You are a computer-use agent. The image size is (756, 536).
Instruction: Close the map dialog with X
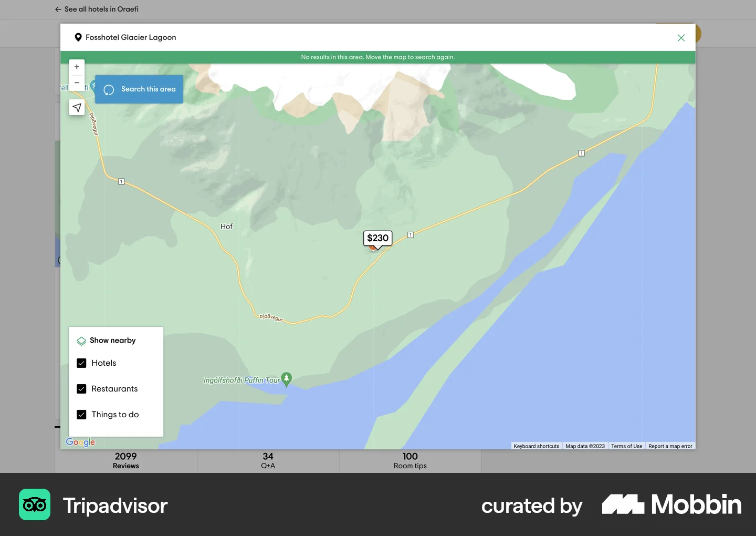pyautogui.click(x=681, y=38)
